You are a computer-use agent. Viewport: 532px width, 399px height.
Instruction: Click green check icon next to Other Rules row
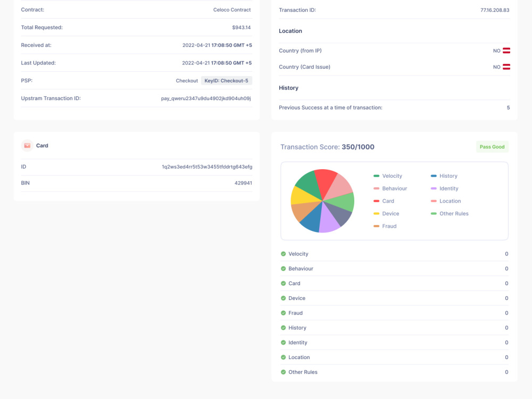click(284, 372)
